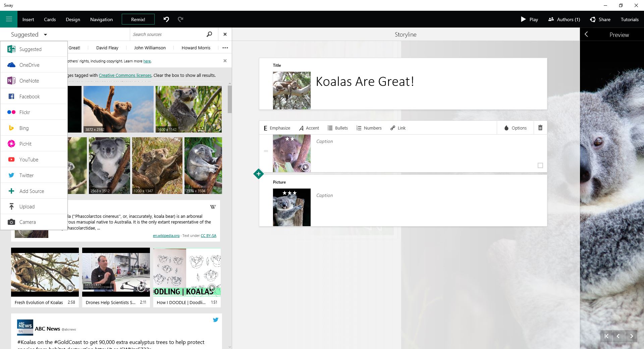644x349 pixels.
Task: Search suggestion David Fleay
Action: 107,48
